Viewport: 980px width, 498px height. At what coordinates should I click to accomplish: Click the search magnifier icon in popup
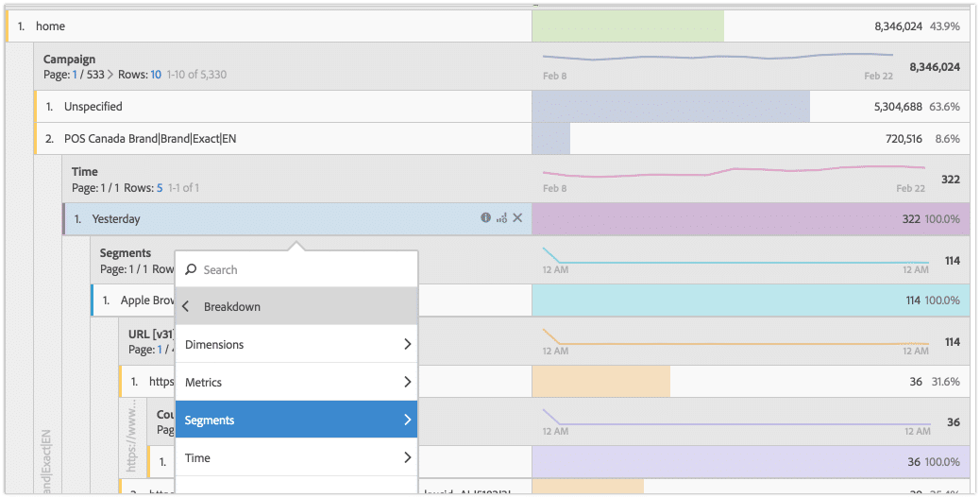(x=191, y=270)
